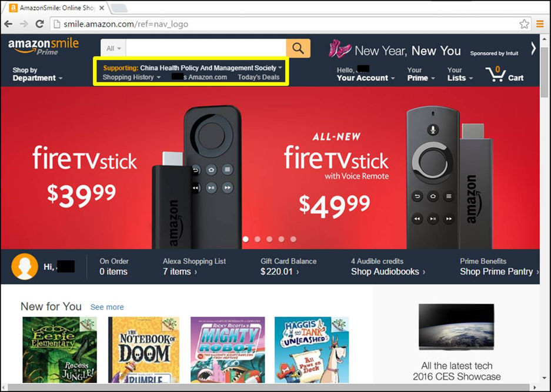The image size is (551, 392).
Task: Reload the page with refresh icon
Action: pyautogui.click(x=40, y=24)
